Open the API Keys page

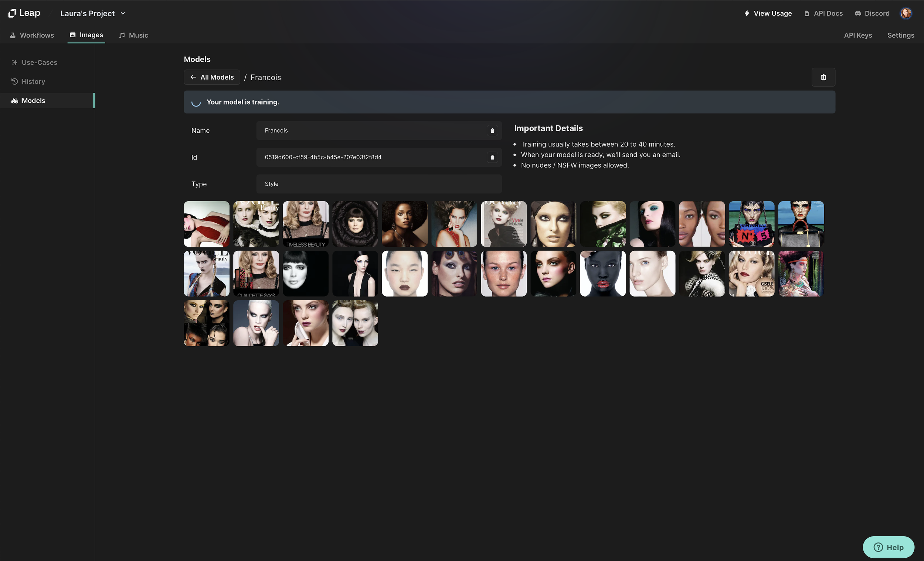pos(857,35)
